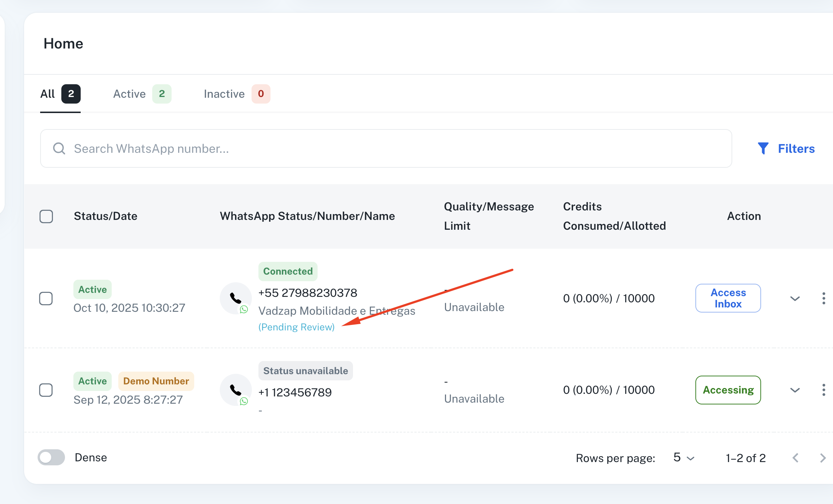Viewport: 833px width, 504px height.
Task: Go to next page arrow
Action: point(822,458)
